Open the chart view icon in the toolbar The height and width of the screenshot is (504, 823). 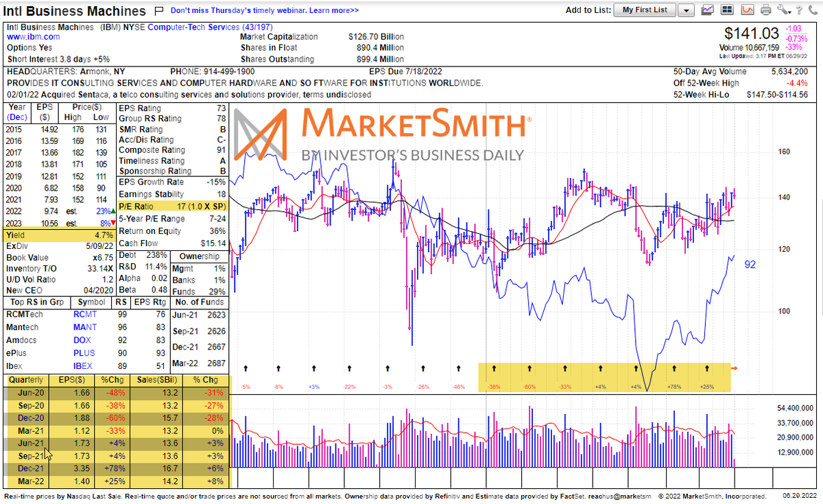click(x=708, y=10)
